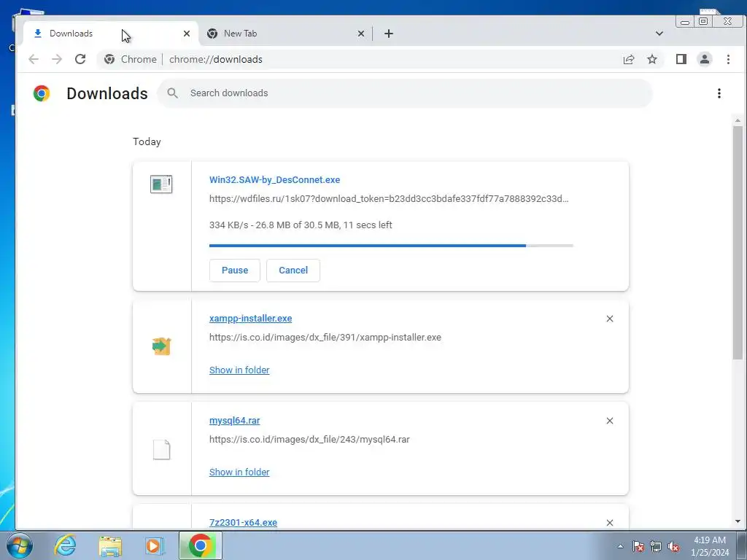
Task: Click the Chrome taskbar button
Action: [201, 545]
